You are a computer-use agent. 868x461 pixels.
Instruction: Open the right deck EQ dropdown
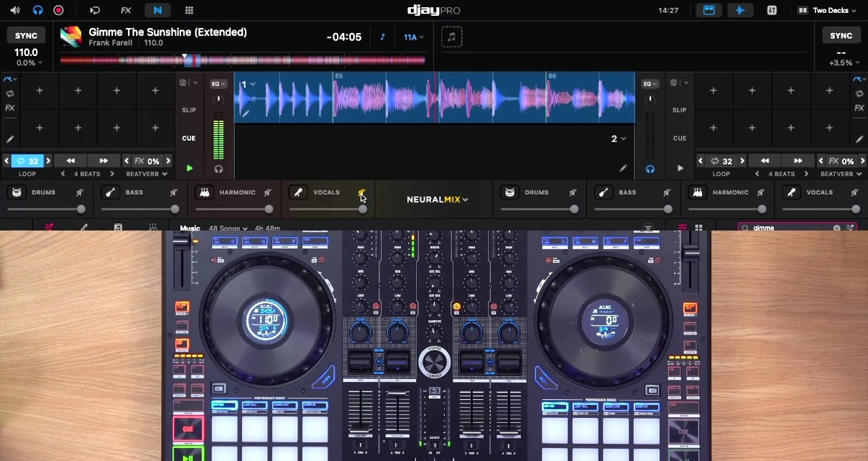coord(650,83)
